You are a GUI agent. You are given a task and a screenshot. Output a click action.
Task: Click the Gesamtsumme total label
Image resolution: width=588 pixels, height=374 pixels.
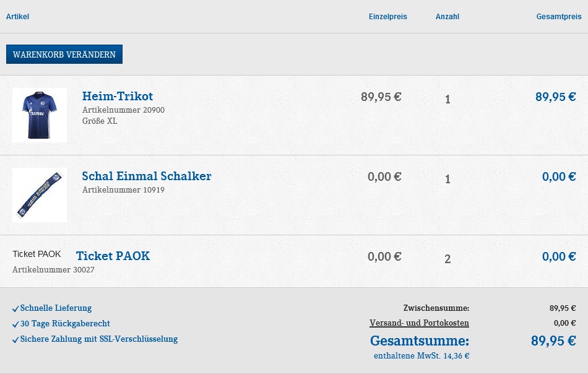pos(419,341)
